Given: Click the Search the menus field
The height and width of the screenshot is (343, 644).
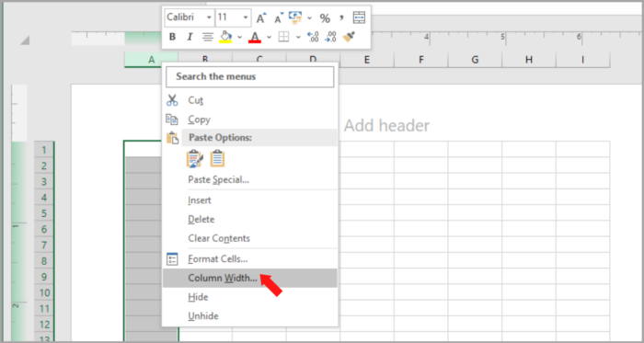Looking at the screenshot, I should [x=249, y=76].
